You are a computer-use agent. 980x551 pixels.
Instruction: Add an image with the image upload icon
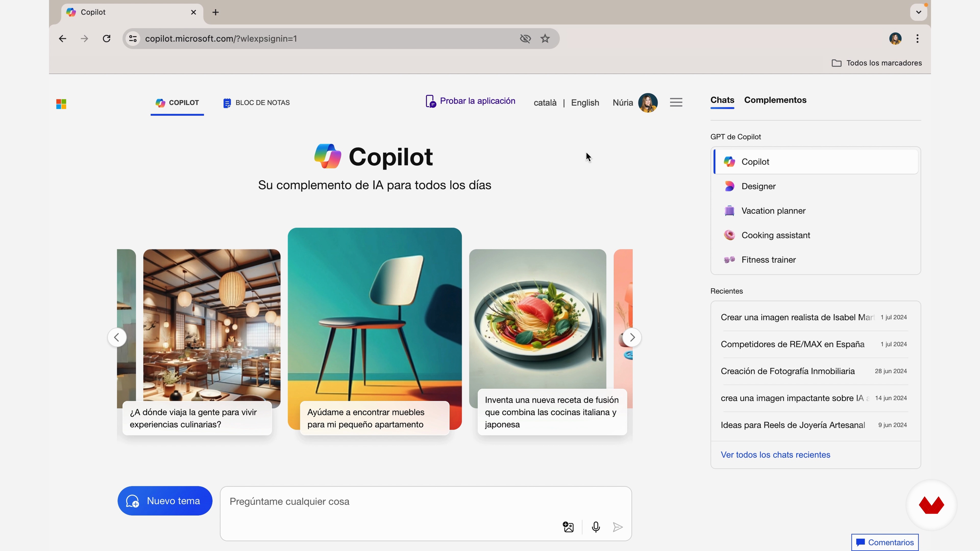[568, 527]
